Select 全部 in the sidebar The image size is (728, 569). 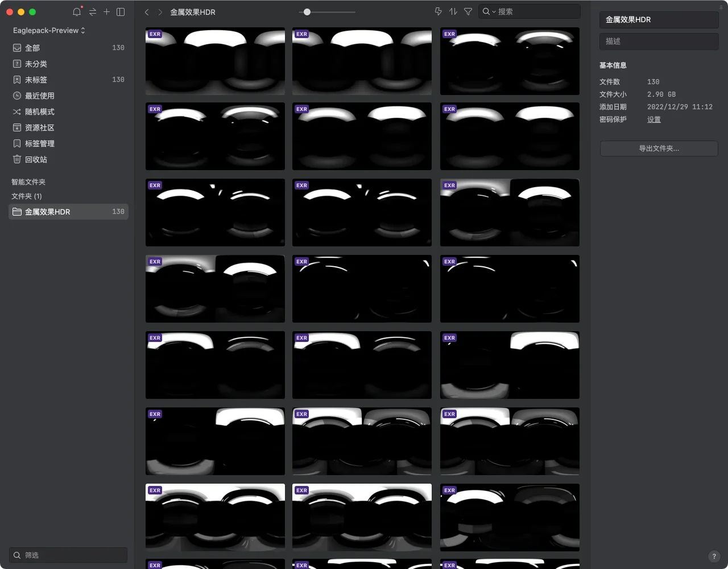coord(68,48)
